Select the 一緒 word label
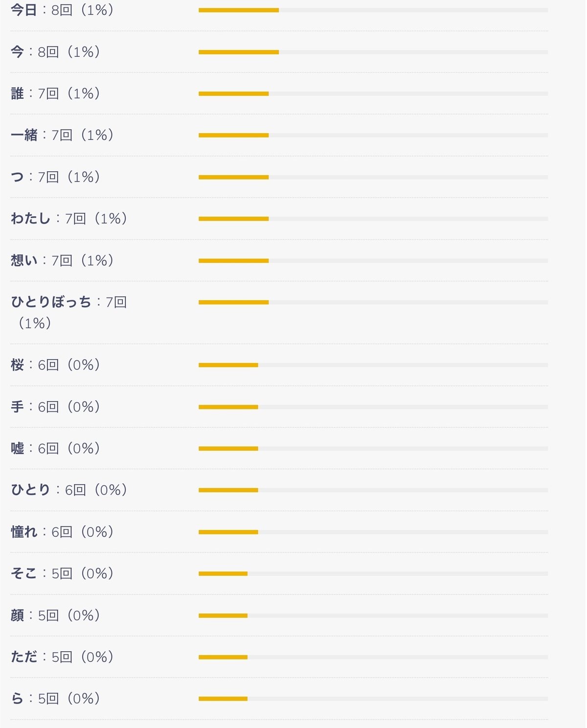 tap(24, 135)
